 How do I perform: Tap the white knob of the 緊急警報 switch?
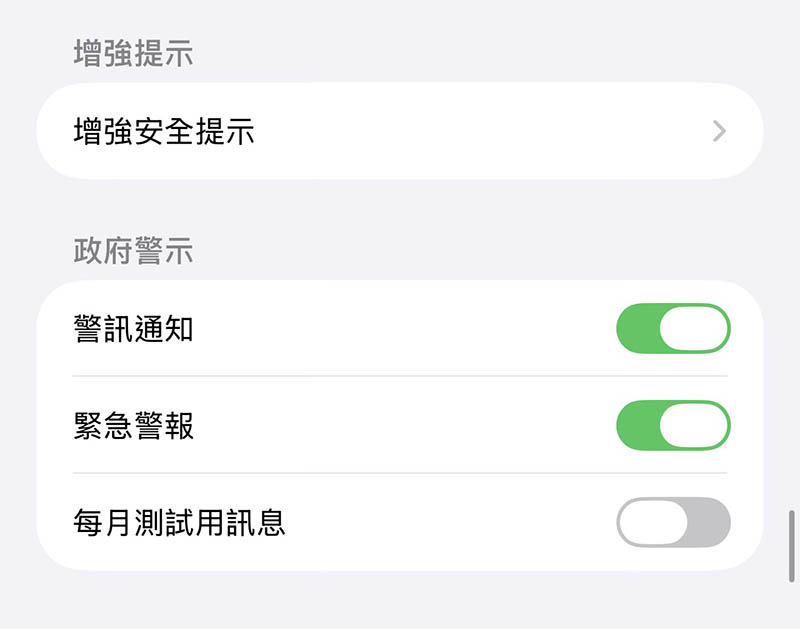693,426
